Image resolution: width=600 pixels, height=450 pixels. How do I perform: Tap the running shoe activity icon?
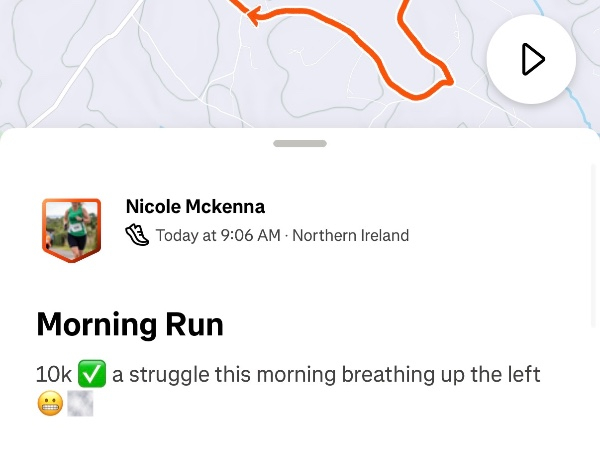click(x=137, y=236)
